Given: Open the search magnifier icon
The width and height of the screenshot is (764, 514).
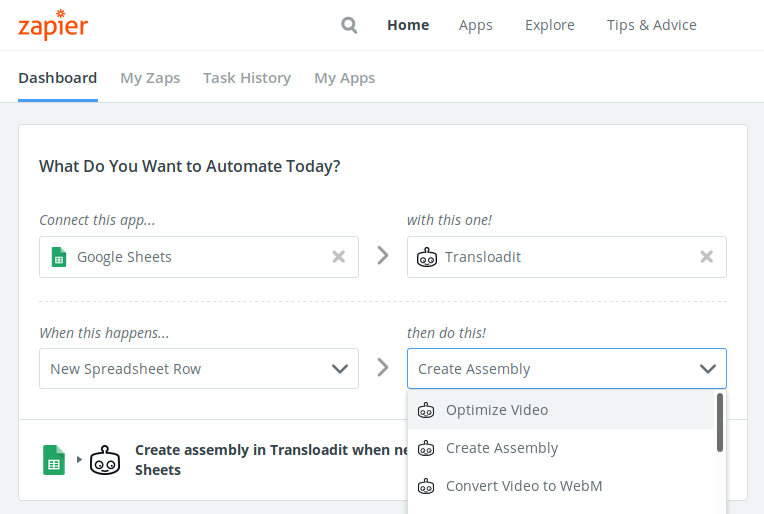Looking at the screenshot, I should click(x=349, y=25).
